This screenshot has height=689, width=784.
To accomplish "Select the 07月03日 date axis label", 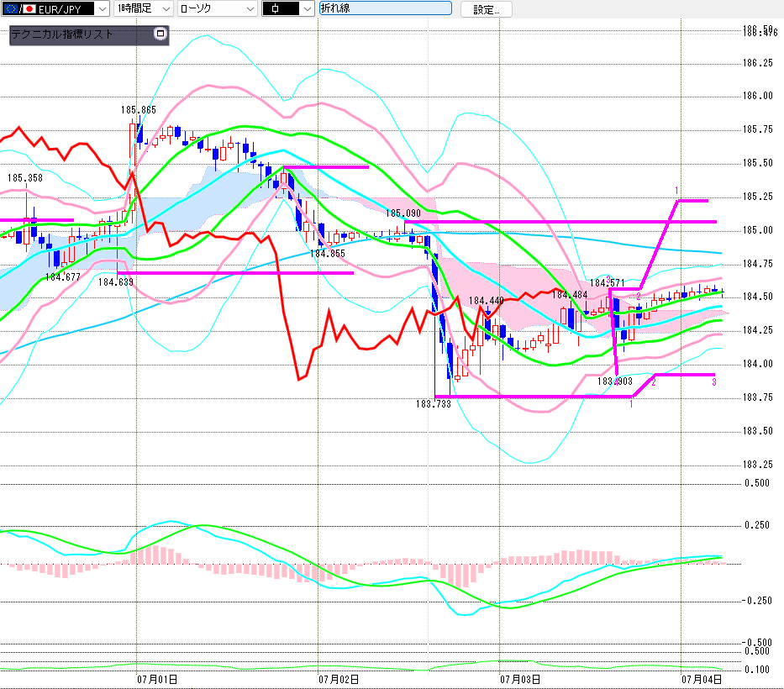I will tap(520, 679).
